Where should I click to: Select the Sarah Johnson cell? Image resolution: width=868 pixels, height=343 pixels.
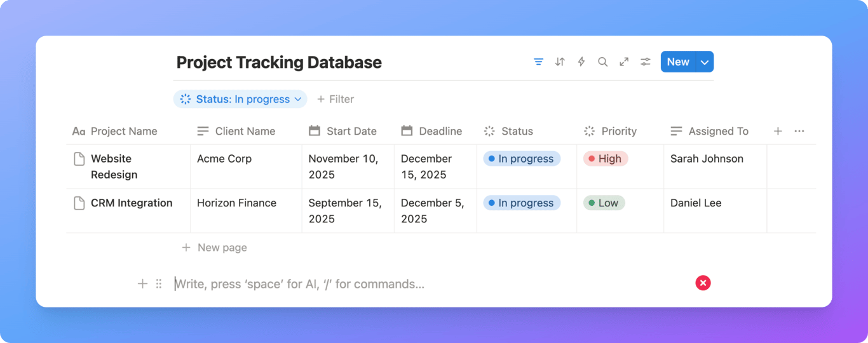tap(715, 166)
